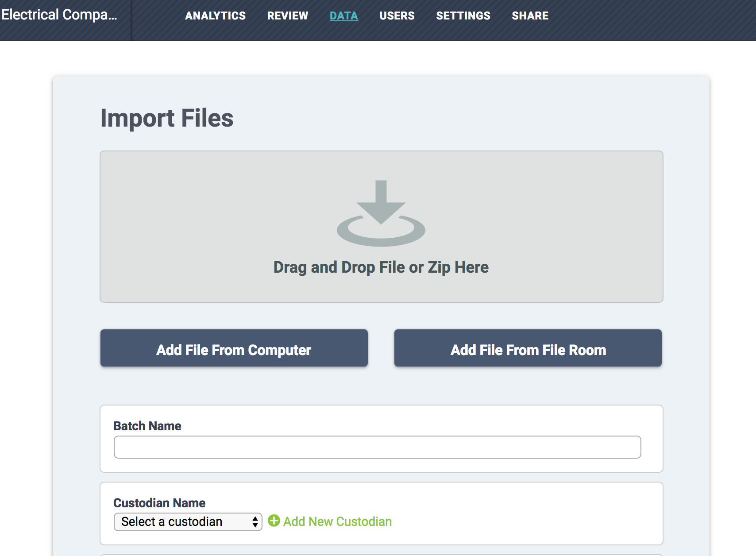Open the Settings tab
The height and width of the screenshot is (556, 756).
pyautogui.click(x=463, y=16)
